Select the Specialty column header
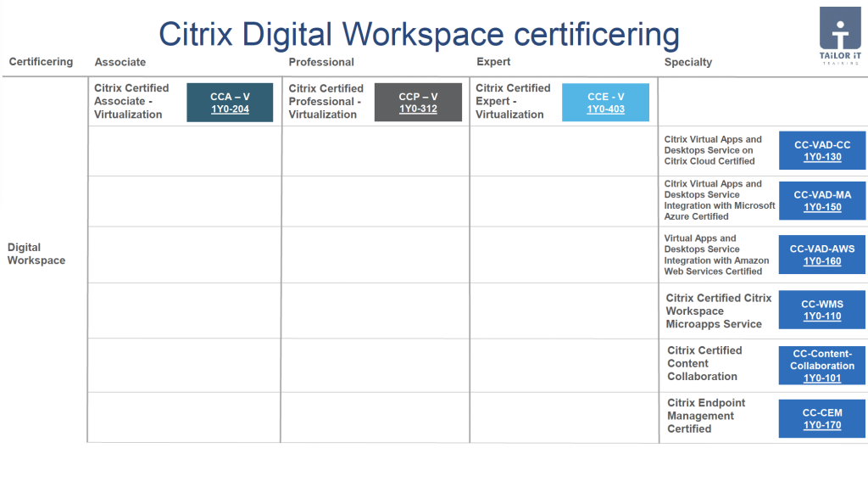Image resolution: width=868 pixels, height=487 pixels. point(688,62)
